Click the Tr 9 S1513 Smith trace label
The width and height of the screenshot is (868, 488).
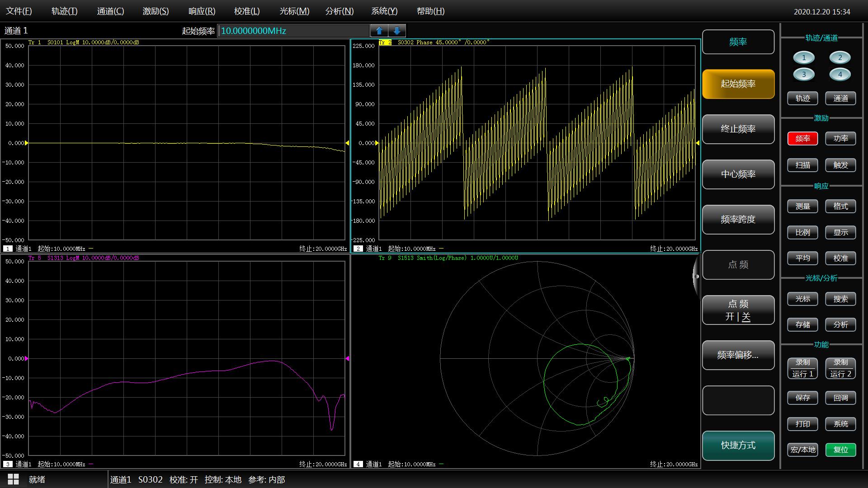tap(448, 258)
